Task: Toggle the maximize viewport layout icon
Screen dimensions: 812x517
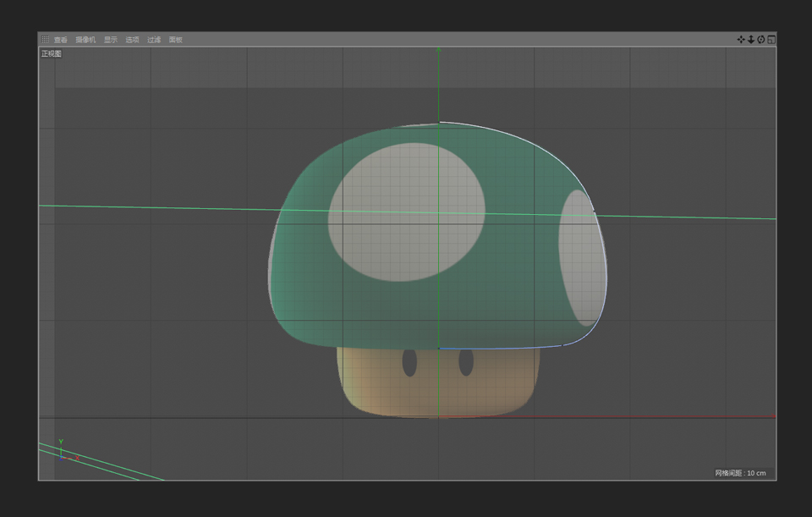Action: [771, 39]
